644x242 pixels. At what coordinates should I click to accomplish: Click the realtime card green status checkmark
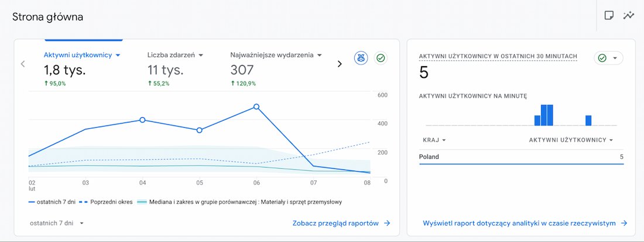click(602, 58)
